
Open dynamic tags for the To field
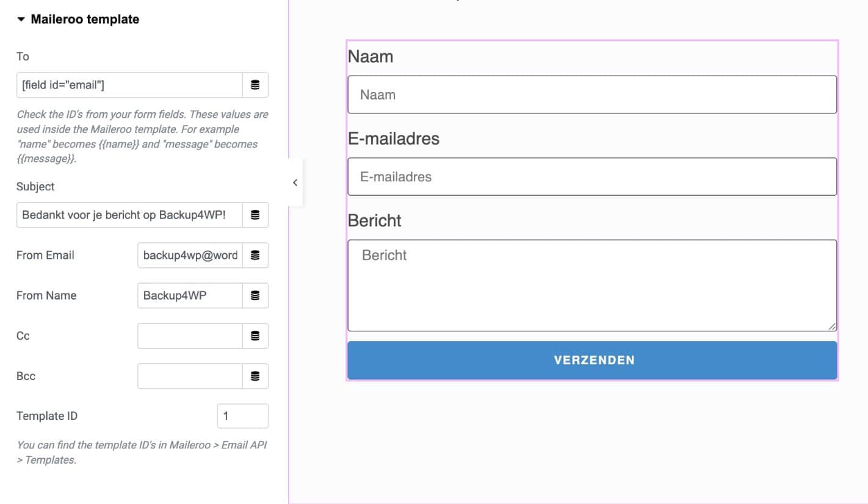255,85
